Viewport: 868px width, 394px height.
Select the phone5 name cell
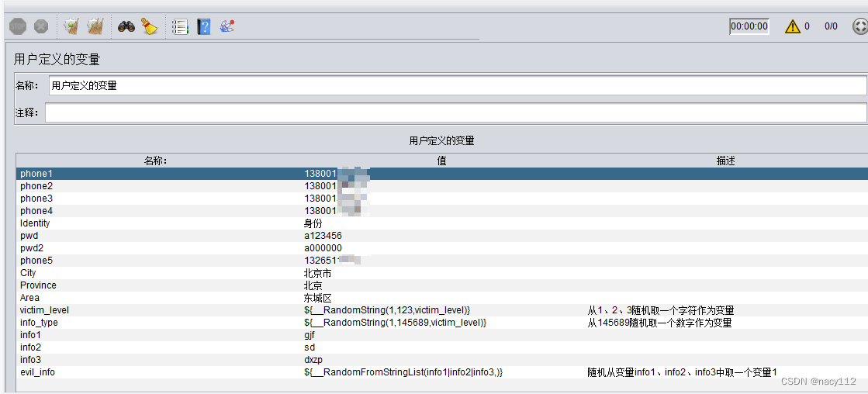157,261
